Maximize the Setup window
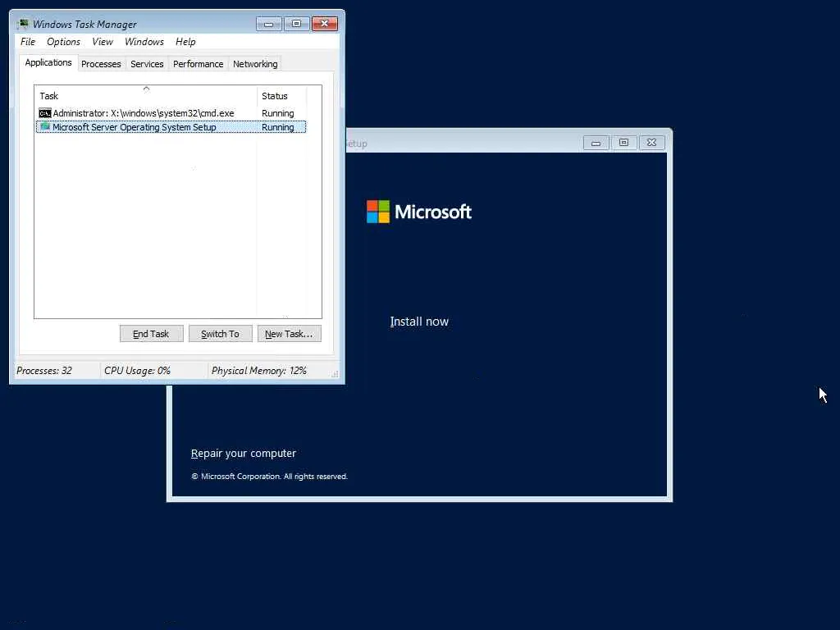The image size is (840, 630). [623, 143]
